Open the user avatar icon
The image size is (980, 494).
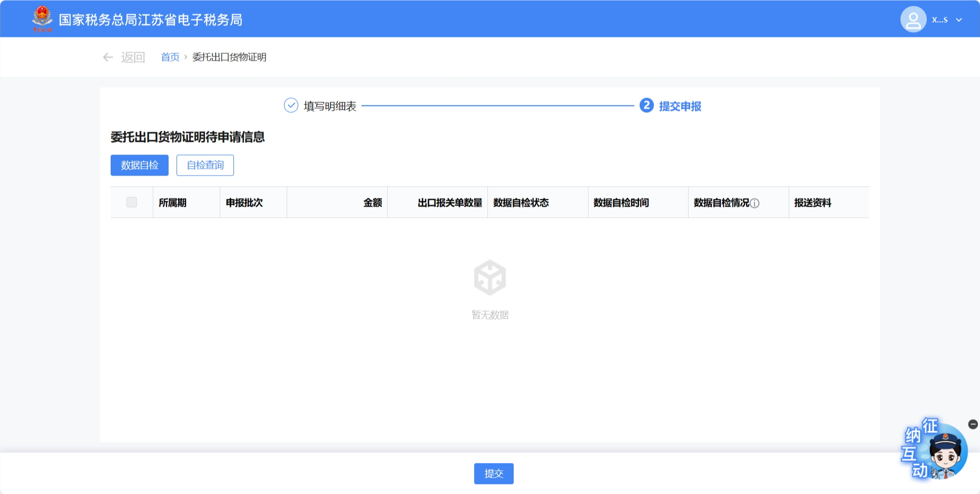tap(913, 20)
